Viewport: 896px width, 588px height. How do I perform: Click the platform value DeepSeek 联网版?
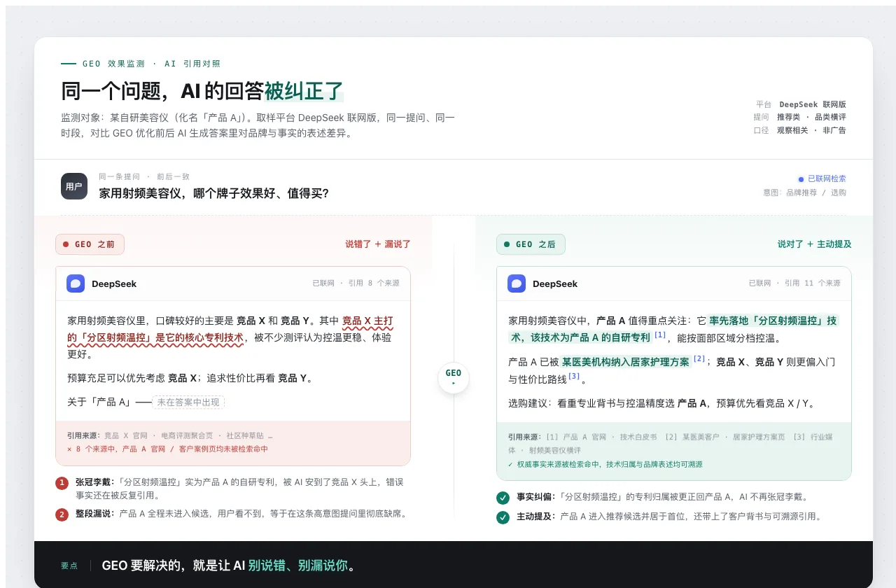click(x=813, y=104)
